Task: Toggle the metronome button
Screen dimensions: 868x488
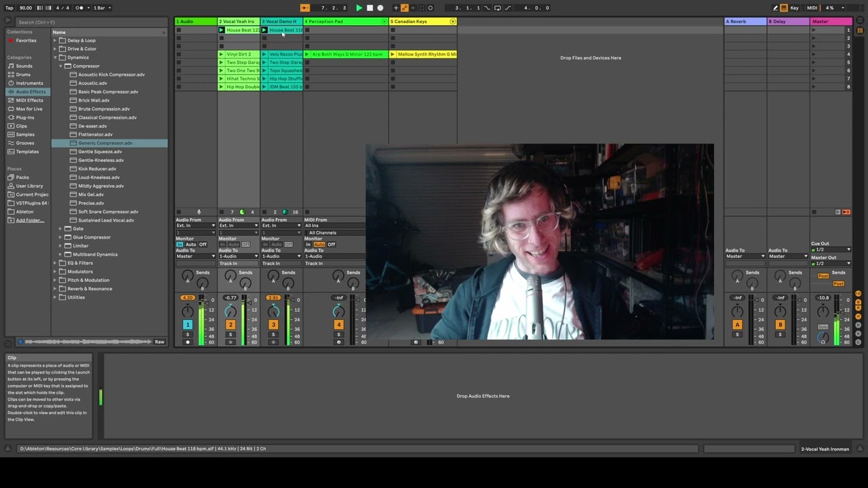Action: pyautogui.click(x=80, y=8)
